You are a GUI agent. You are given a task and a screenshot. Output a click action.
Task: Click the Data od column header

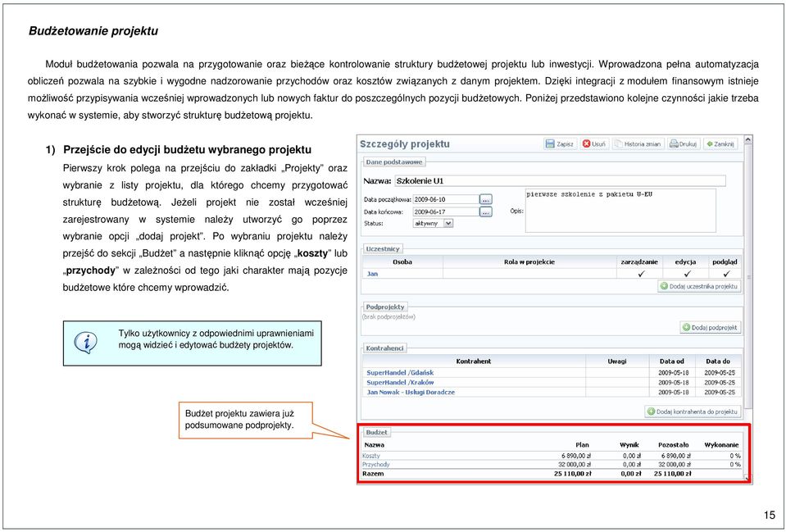coord(672,361)
